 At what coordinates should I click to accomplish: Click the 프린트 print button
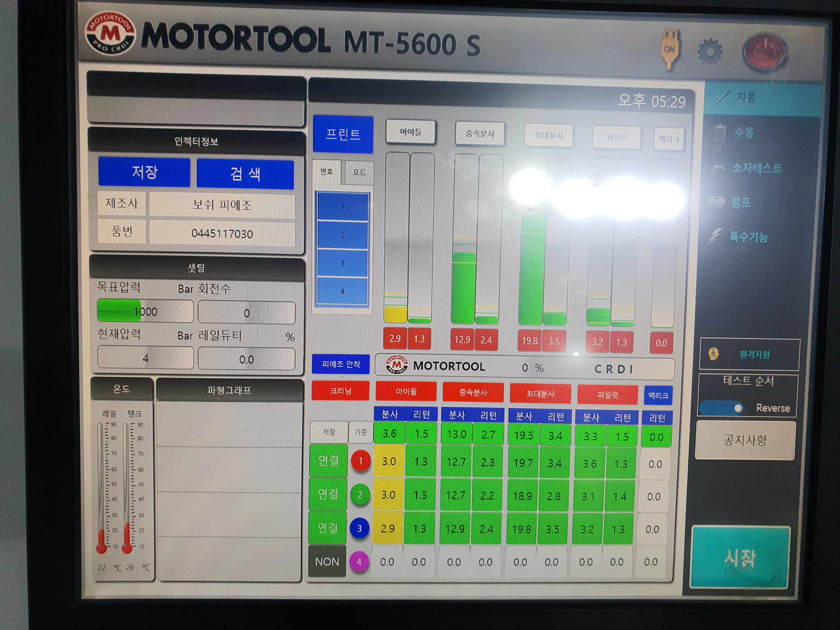[x=343, y=134]
